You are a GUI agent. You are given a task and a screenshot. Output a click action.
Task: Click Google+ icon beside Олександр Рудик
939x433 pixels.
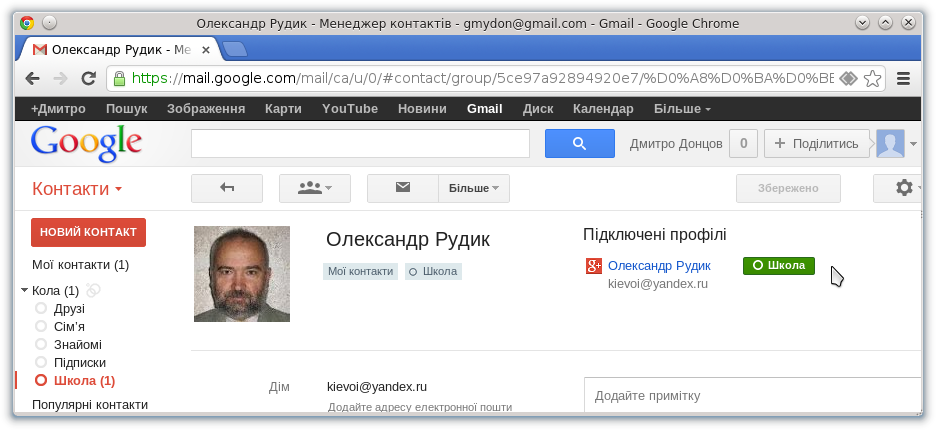(593, 266)
